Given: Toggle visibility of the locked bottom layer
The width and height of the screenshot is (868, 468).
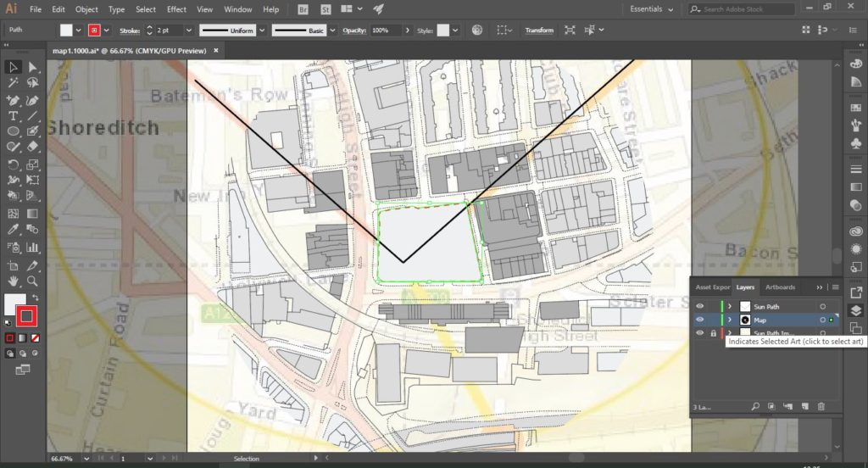Looking at the screenshot, I should (699, 333).
